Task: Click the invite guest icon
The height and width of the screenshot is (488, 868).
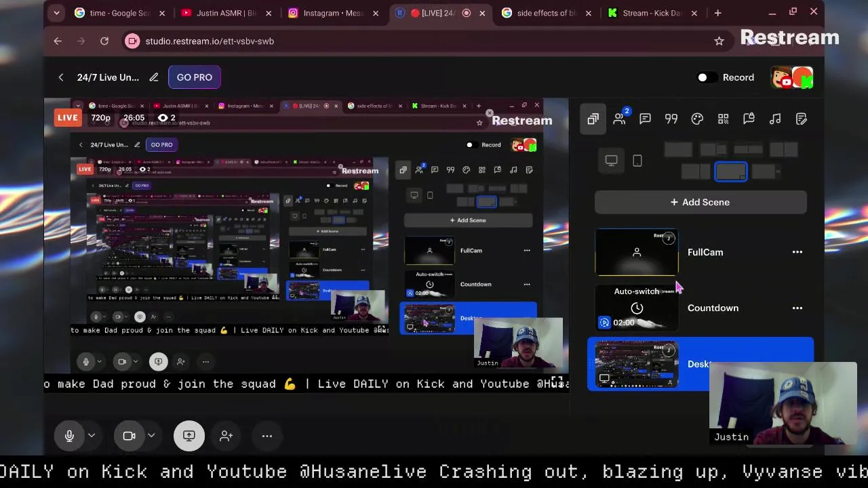Action: tap(226, 436)
